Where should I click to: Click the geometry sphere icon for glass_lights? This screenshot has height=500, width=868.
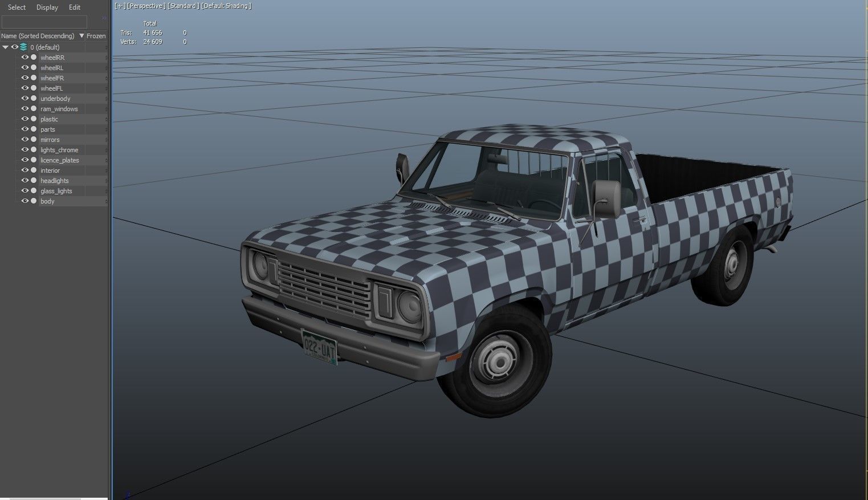click(34, 191)
